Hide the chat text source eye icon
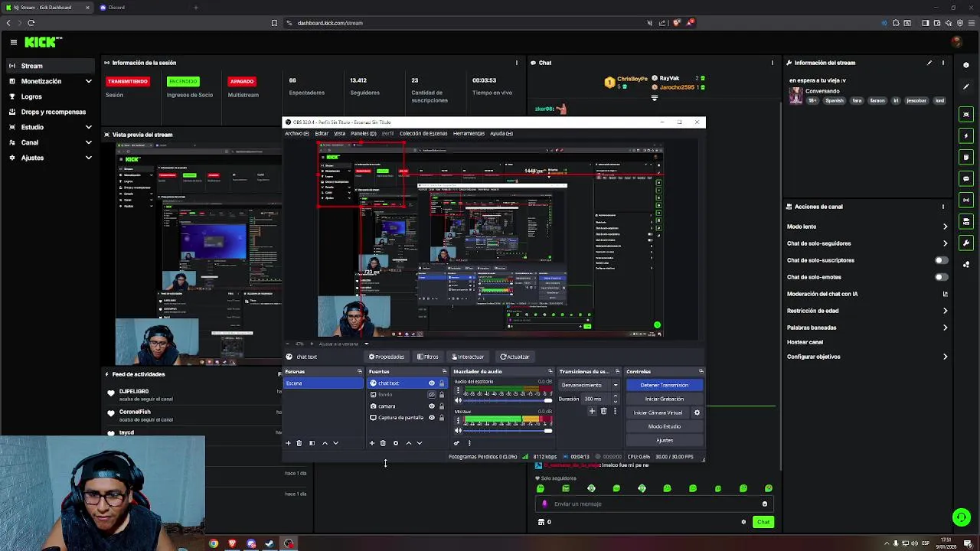This screenshot has height=551, width=980. tap(431, 383)
